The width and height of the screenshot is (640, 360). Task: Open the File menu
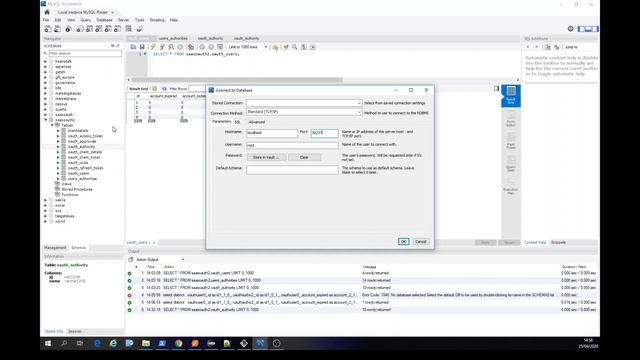[x=46, y=20]
